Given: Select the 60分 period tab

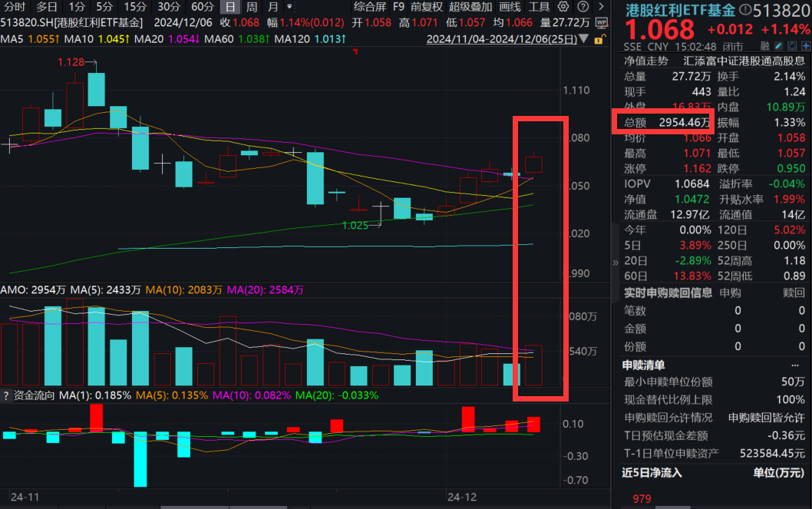Looking at the screenshot, I should click(x=202, y=7).
